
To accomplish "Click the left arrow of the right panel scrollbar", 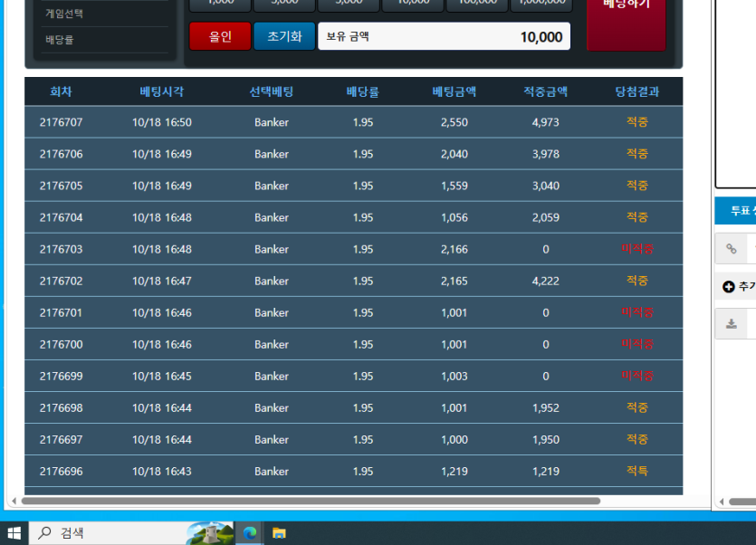I will coord(722,502).
